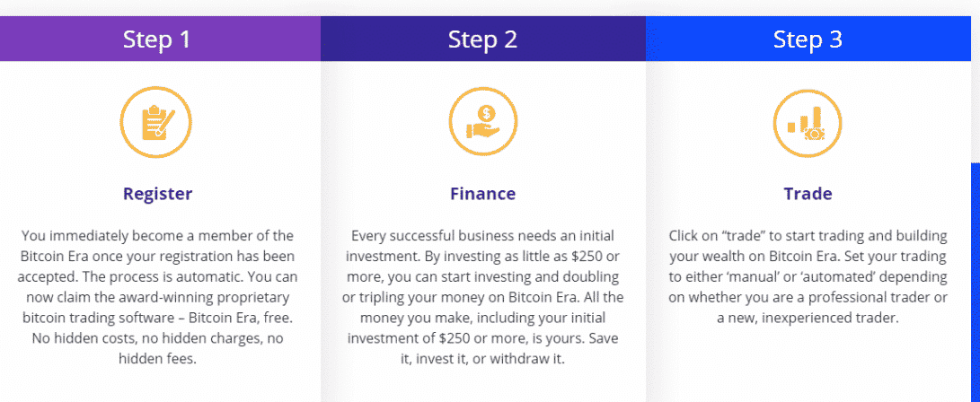Click "a new, inexperienced trader" text
Image resolution: width=980 pixels, height=402 pixels.
pyautogui.click(x=808, y=318)
